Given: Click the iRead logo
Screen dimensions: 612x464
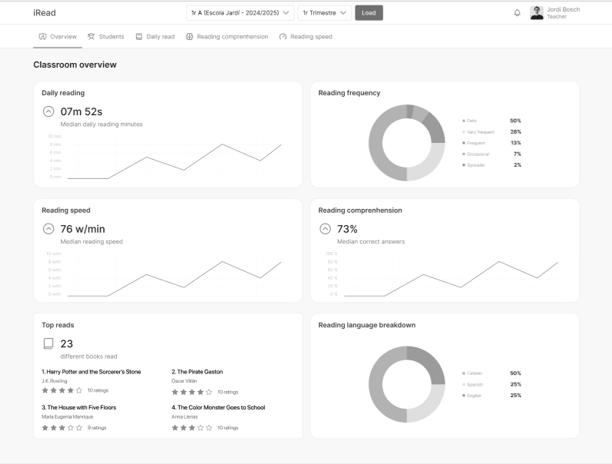Looking at the screenshot, I should pyautogui.click(x=44, y=13).
